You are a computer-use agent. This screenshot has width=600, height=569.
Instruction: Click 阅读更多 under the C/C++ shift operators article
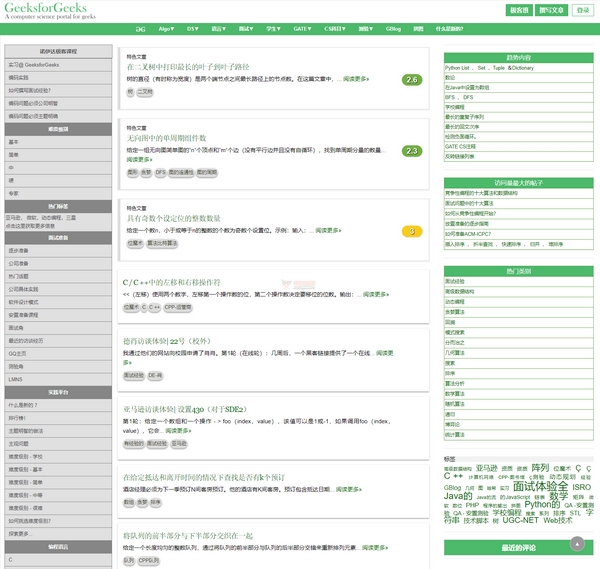point(376,294)
